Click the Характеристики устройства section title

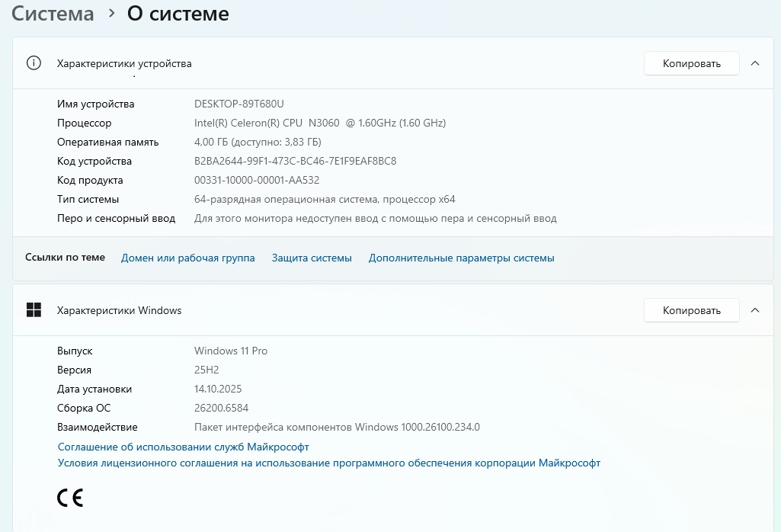tap(124, 63)
